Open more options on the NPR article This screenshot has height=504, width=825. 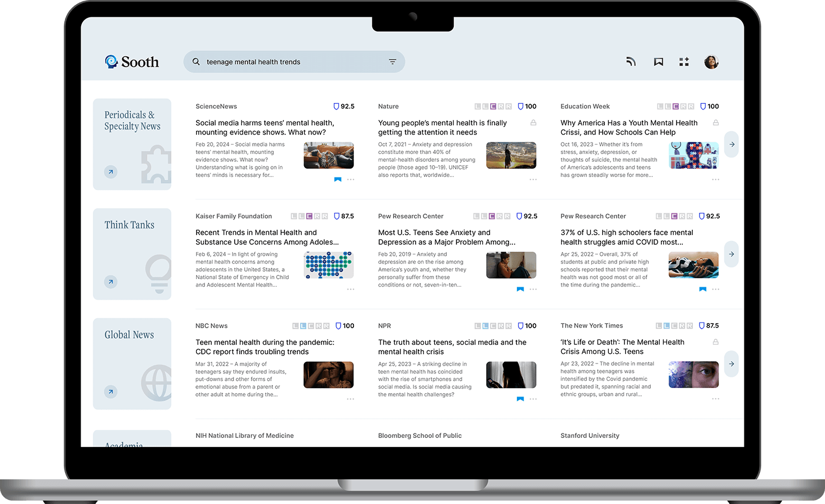pos(533,399)
